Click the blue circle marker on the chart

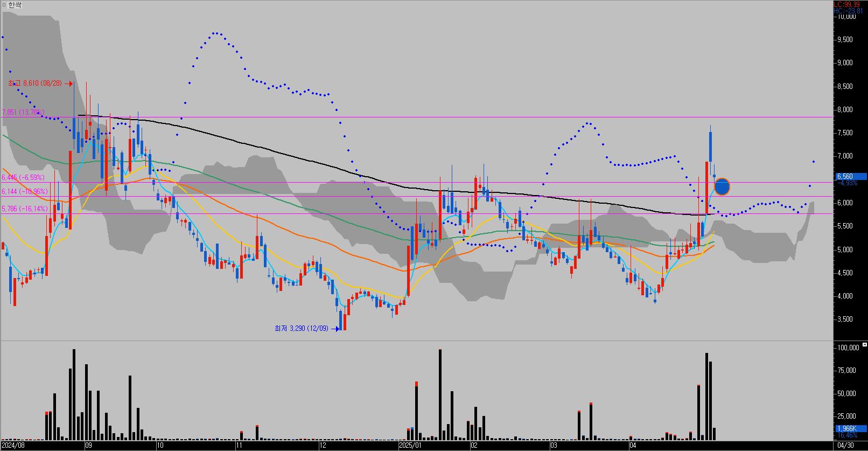(x=722, y=186)
